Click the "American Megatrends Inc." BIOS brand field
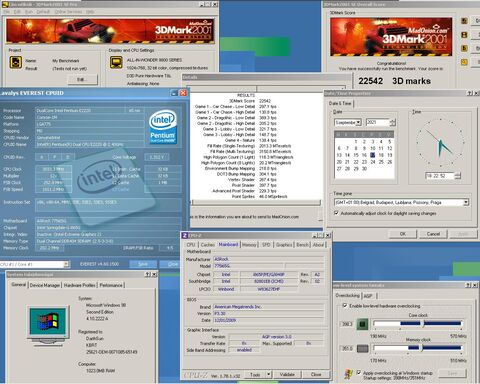This screenshot has width=480, height=384. point(268,307)
